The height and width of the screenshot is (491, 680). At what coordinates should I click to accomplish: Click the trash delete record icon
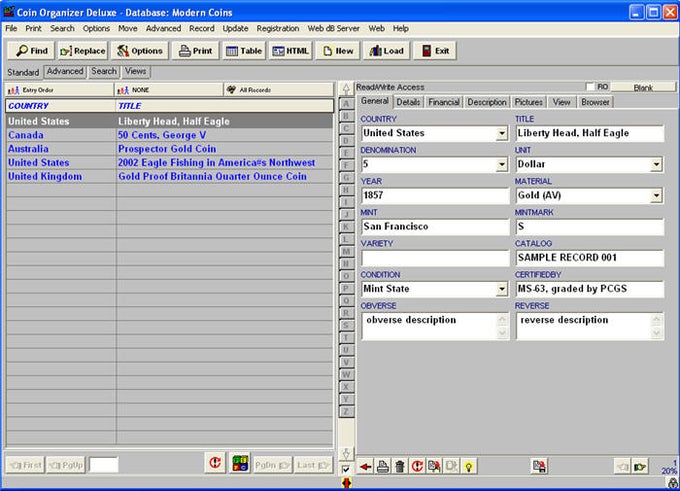point(399,466)
